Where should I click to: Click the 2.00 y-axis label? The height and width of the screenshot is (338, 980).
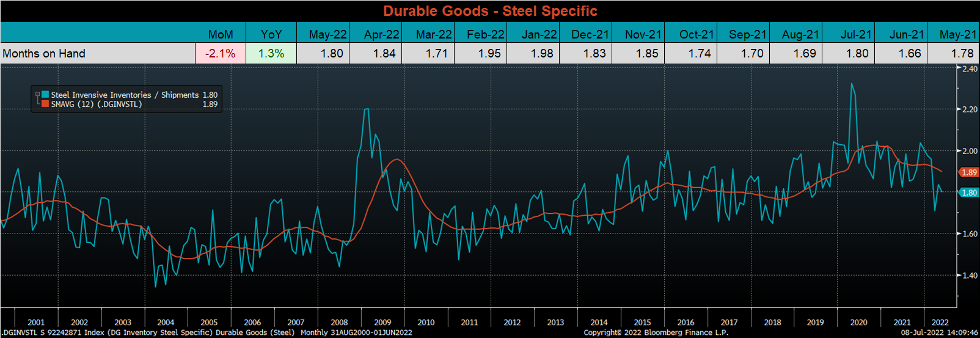coord(970,151)
